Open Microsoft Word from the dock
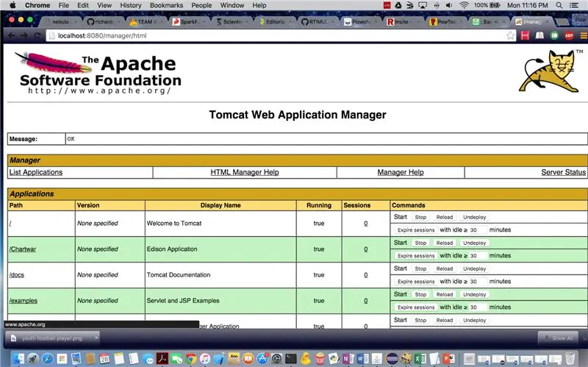The height and width of the screenshot is (367, 588). click(x=362, y=359)
